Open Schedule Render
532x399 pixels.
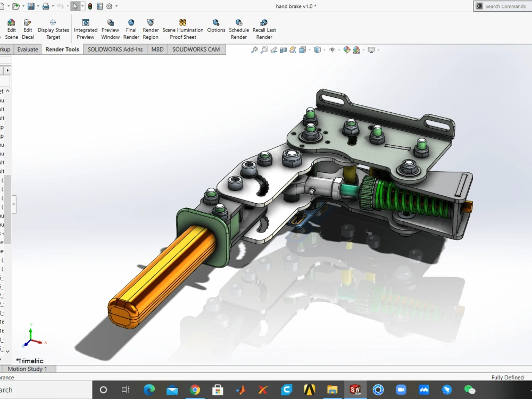[x=239, y=29]
